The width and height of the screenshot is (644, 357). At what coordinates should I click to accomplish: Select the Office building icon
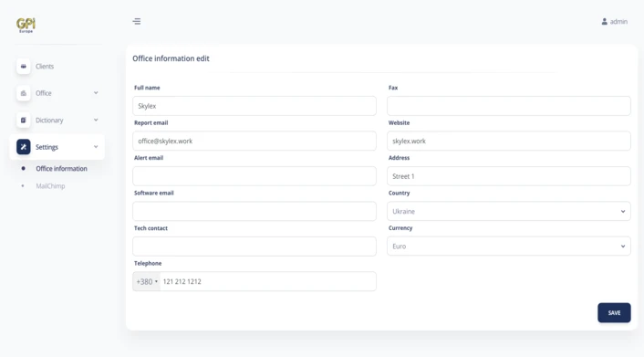(x=24, y=93)
